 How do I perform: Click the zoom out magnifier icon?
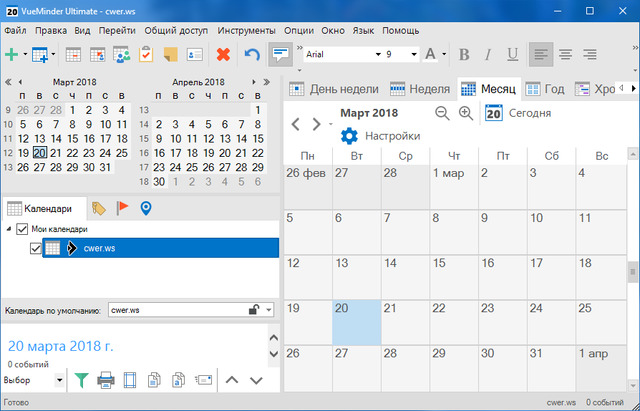click(x=442, y=113)
